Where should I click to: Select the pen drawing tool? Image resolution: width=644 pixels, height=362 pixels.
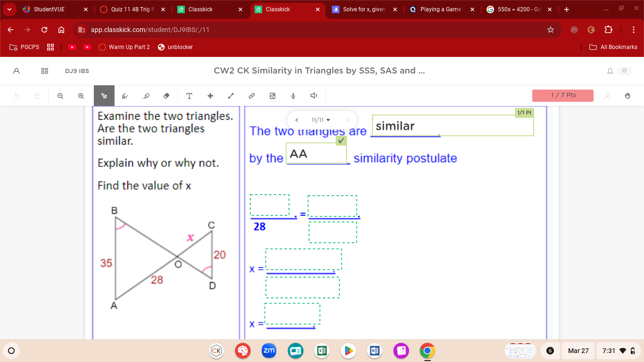(x=125, y=96)
